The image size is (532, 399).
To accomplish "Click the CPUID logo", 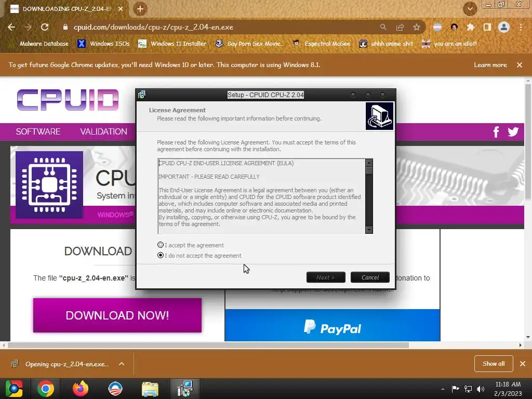I will pyautogui.click(x=68, y=100).
